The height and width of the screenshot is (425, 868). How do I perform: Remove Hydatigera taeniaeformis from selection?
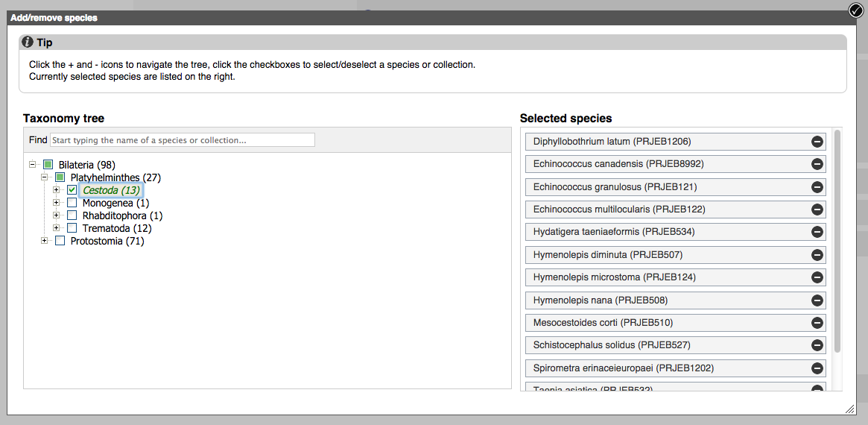pyautogui.click(x=817, y=233)
